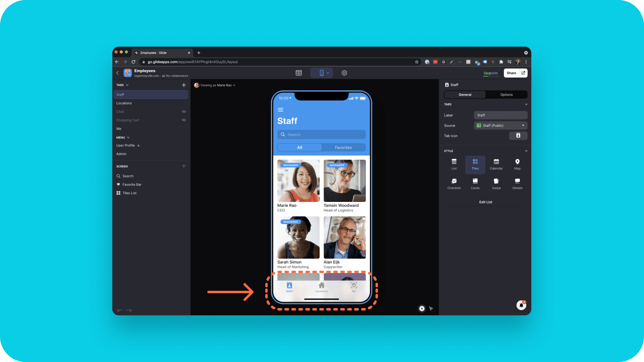The height and width of the screenshot is (362, 644).
Task: Expand the Viewing as Marie Rao dropdown
Action: (215, 85)
